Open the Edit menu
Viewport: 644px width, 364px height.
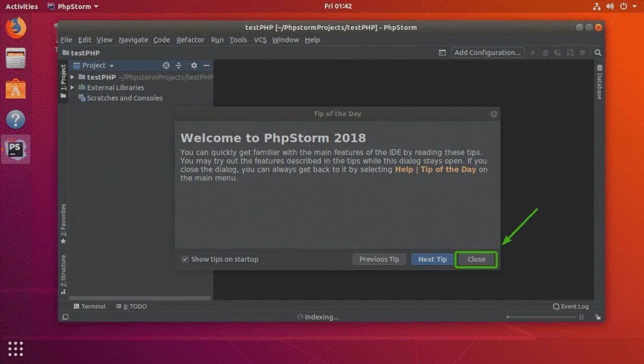pos(85,40)
